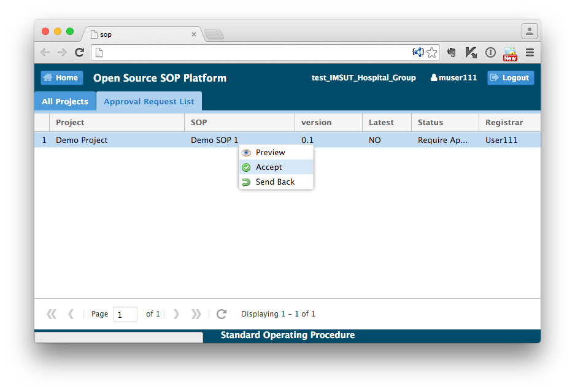Choose Send Back from the context menu
This screenshot has width=575, height=392.
pos(276,182)
